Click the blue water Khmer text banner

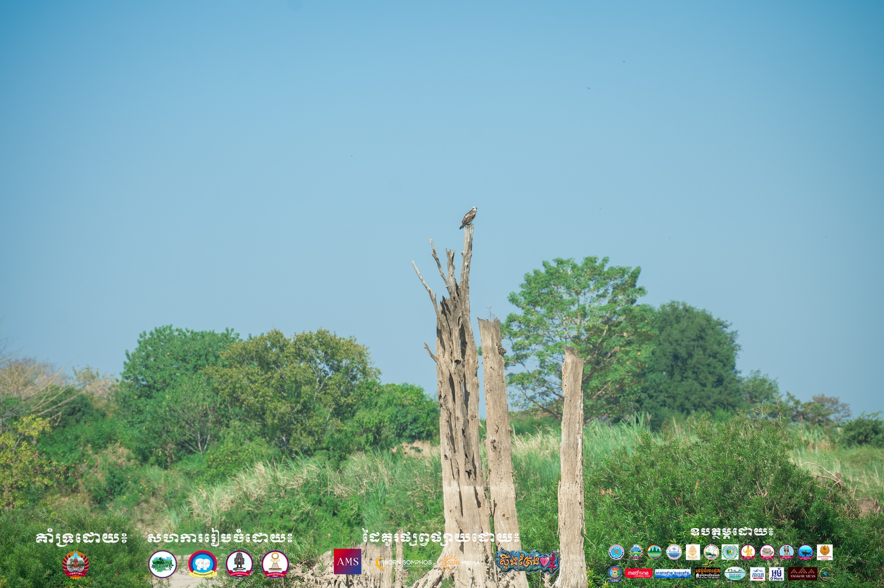[672, 573]
